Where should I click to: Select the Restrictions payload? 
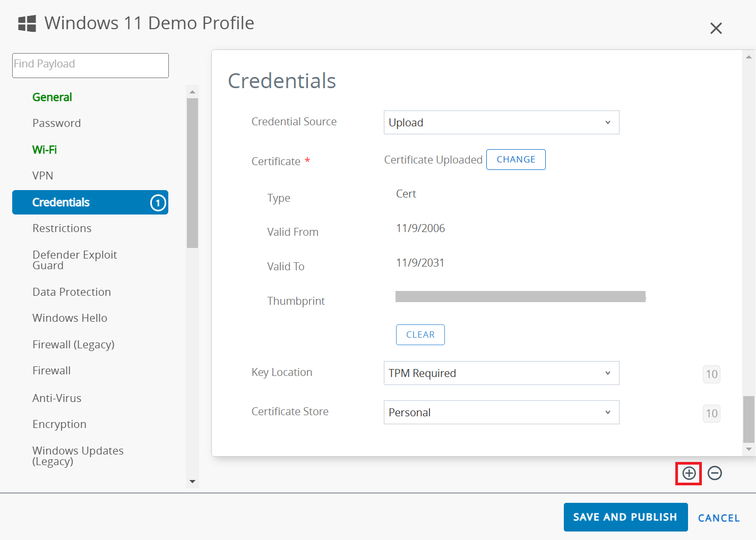[62, 228]
